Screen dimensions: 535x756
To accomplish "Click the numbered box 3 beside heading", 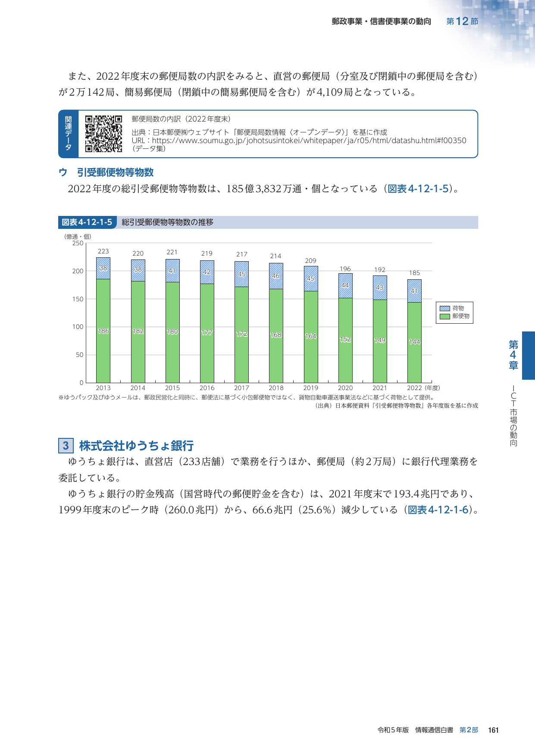I will click(x=66, y=446).
